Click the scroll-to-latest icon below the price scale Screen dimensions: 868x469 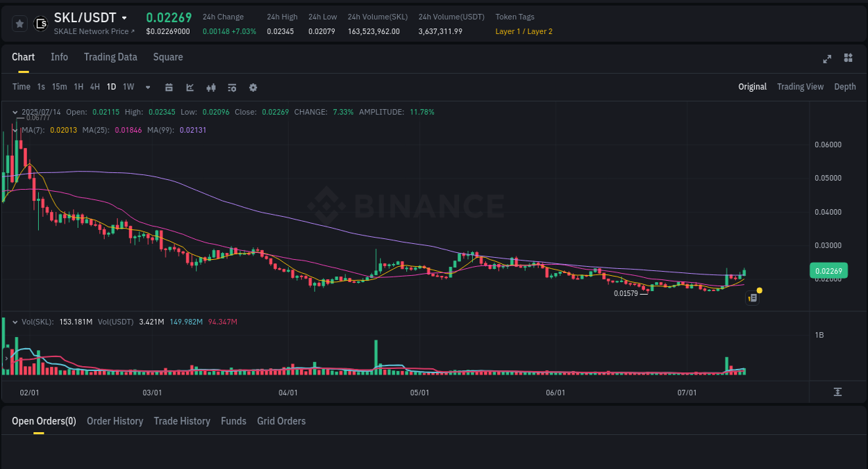point(838,392)
